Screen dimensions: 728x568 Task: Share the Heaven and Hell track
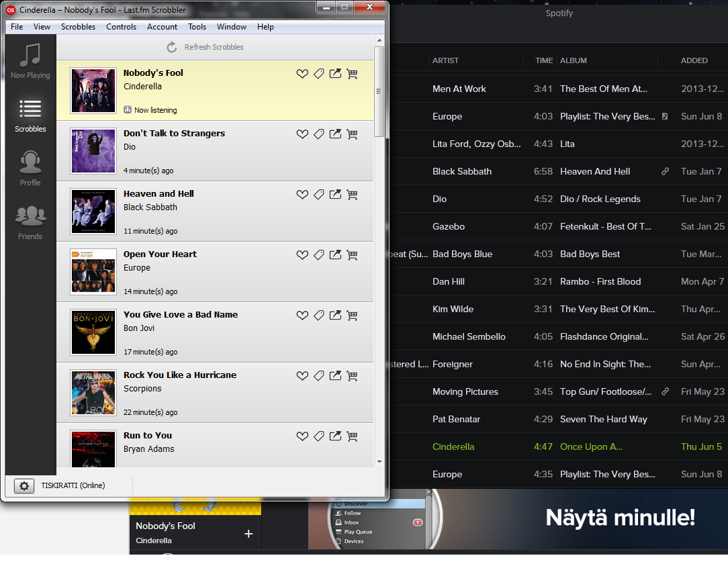pos(335,195)
